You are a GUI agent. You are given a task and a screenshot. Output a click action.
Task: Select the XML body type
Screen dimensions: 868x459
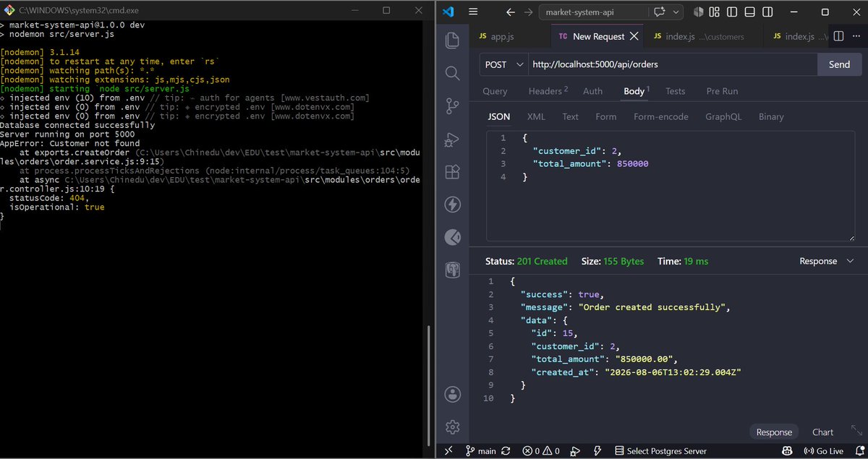pos(536,116)
